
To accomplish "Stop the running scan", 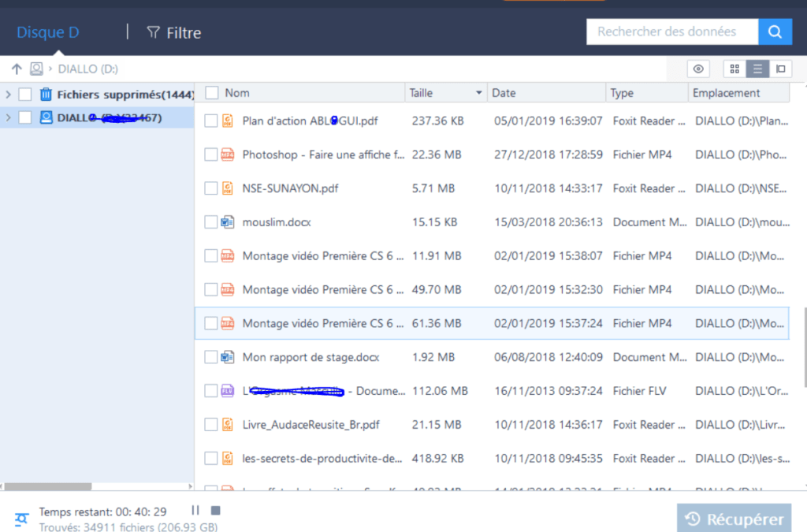I will click(x=216, y=511).
